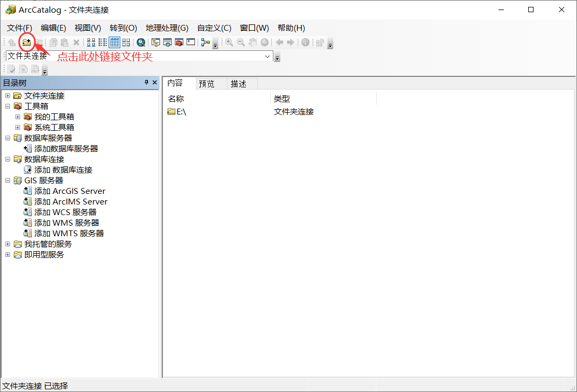
Task: Open the 地理处理(G) menu
Action: [x=167, y=28]
